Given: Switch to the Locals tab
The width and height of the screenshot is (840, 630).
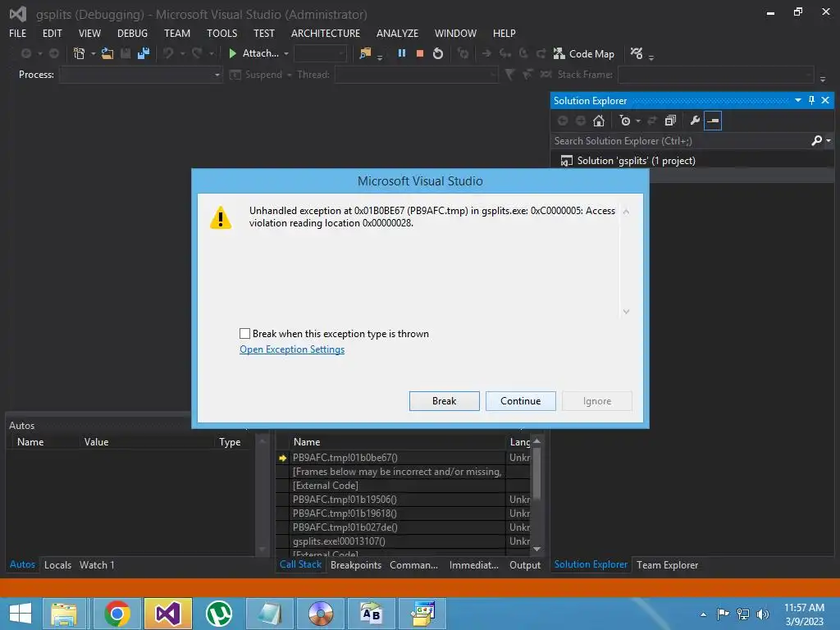Looking at the screenshot, I should pos(58,564).
